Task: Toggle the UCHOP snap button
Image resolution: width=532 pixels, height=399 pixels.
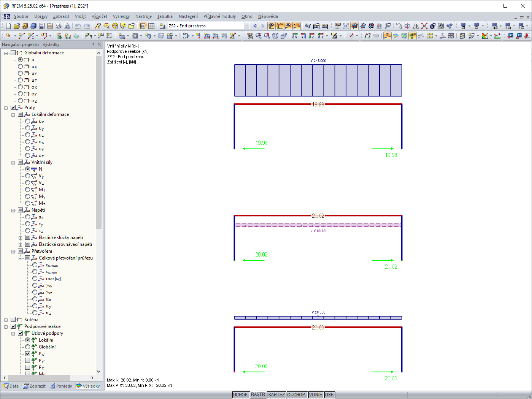Action: (x=240, y=395)
